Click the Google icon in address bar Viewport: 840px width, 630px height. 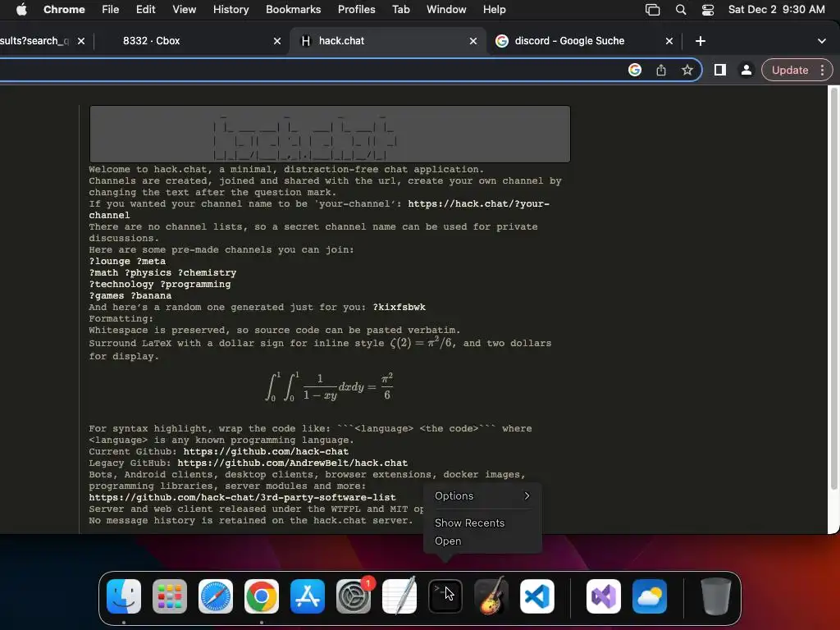(x=635, y=70)
